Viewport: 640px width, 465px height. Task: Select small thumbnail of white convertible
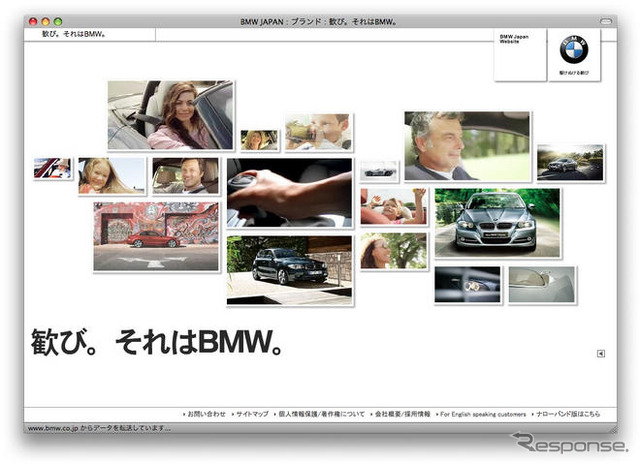pos(379,171)
